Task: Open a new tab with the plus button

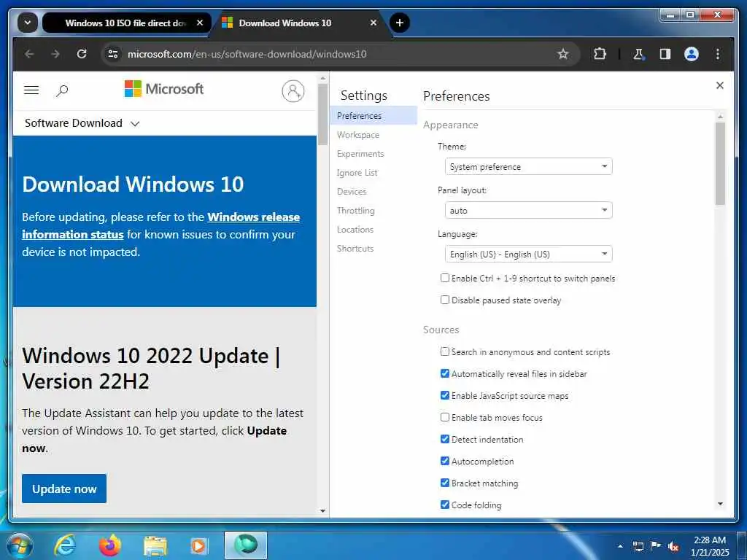Action: pos(400,23)
